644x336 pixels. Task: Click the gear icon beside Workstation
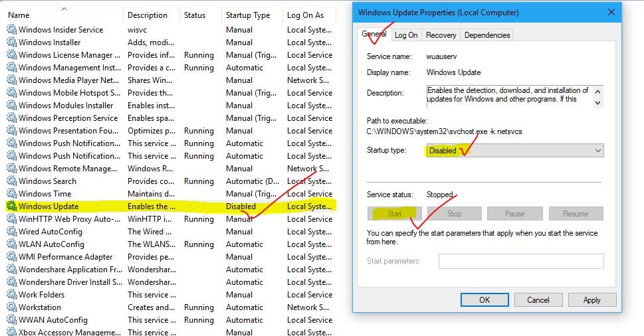pos(12,307)
